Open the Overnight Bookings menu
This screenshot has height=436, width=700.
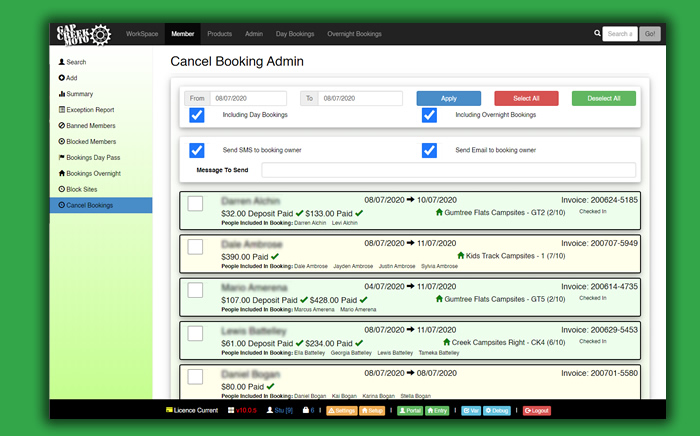(354, 34)
